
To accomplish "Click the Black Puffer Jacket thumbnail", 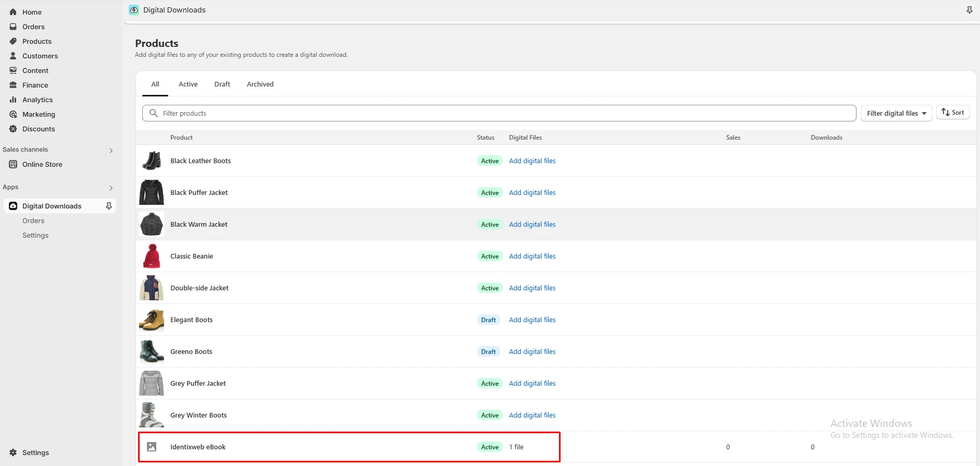I will pos(152,192).
